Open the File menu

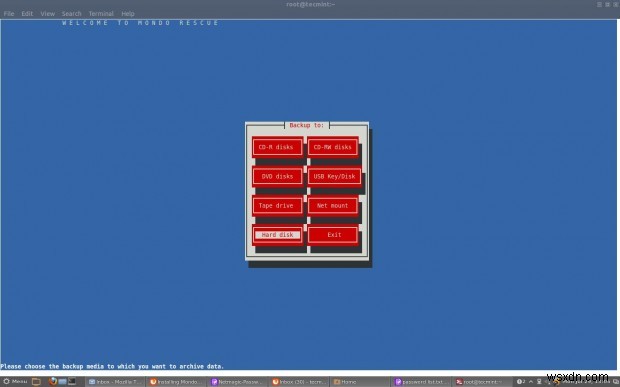tap(9, 13)
